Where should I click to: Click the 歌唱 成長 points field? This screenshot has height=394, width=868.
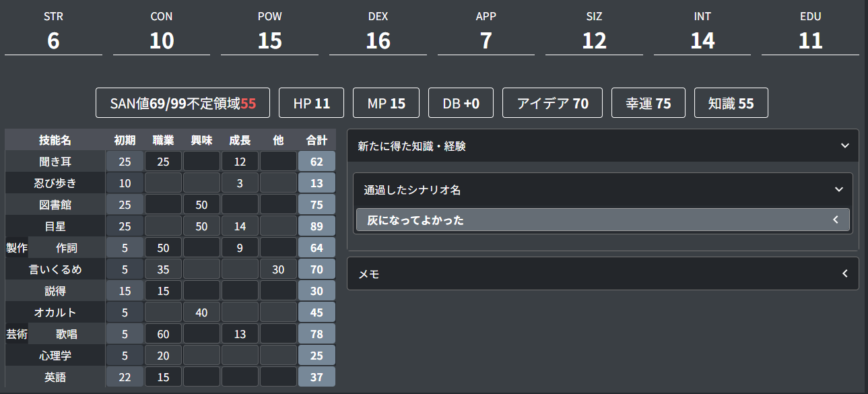[x=240, y=334]
